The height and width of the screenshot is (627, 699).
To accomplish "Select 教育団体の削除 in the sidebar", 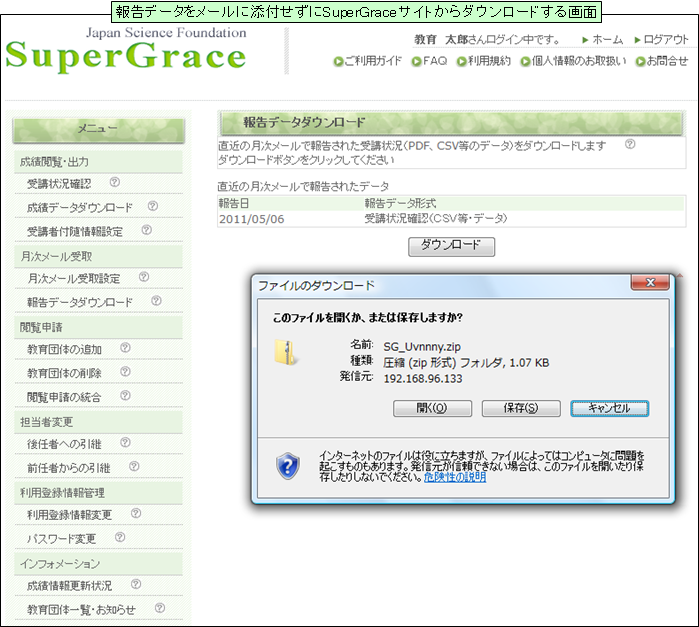I will click(x=64, y=373).
